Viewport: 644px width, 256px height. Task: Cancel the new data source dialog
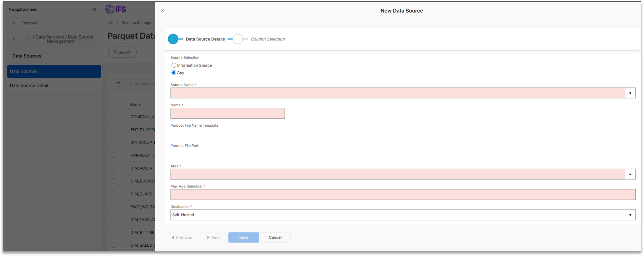275,237
